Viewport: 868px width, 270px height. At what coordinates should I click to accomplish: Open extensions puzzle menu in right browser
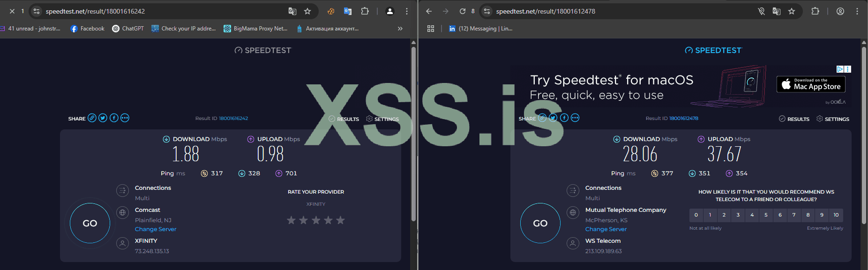(815, 11)
